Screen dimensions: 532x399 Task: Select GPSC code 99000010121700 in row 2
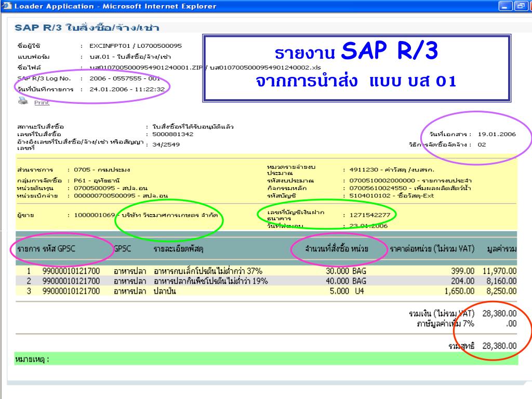click(71, 281)
